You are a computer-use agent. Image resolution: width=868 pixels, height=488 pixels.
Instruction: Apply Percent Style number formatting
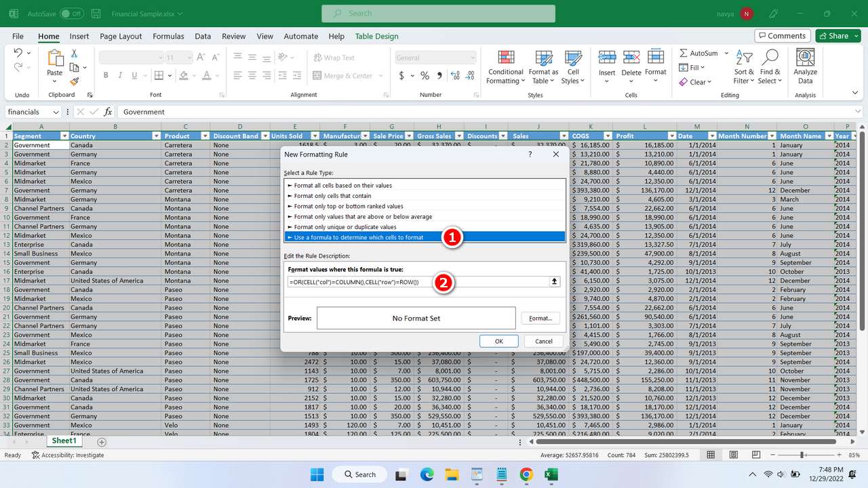(425, 75)
